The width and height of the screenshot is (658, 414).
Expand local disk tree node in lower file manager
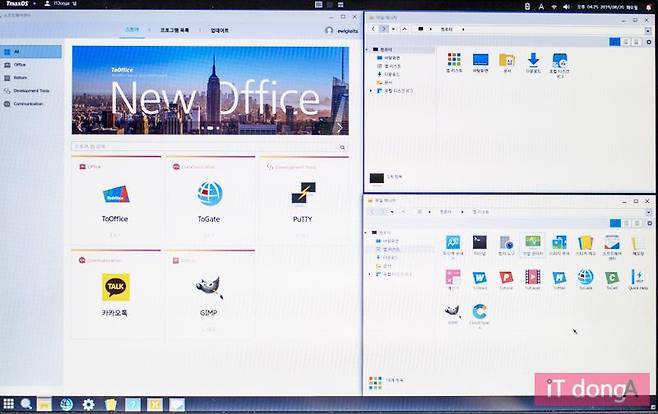(x=370, y=274)
